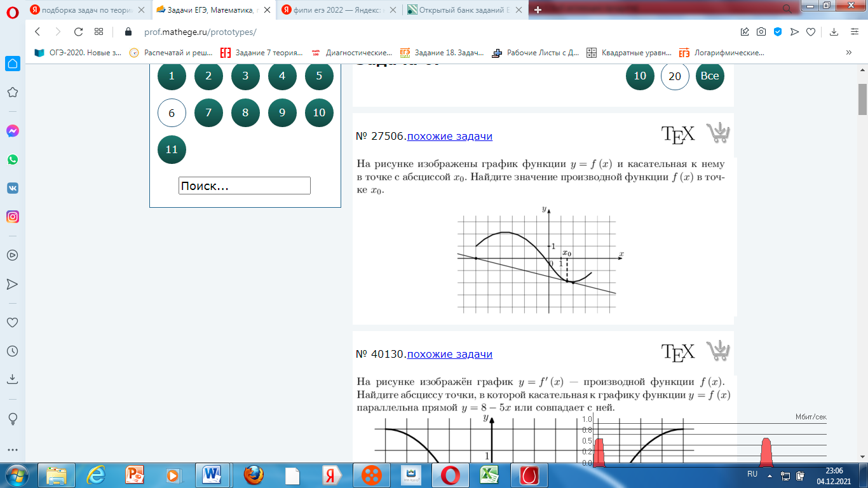
Task: Select task number 3 button
Action: 245,76
